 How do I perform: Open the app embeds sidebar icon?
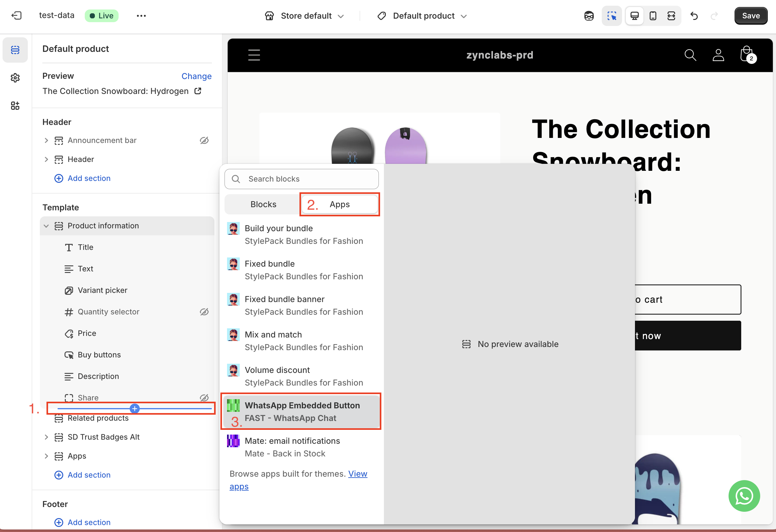point(15,106)
